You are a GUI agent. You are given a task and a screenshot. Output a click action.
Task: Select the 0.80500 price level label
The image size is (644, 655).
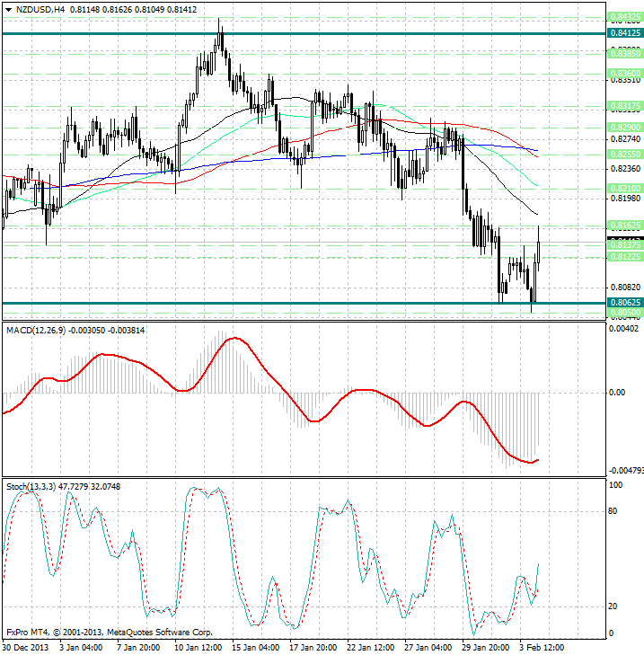625,313
